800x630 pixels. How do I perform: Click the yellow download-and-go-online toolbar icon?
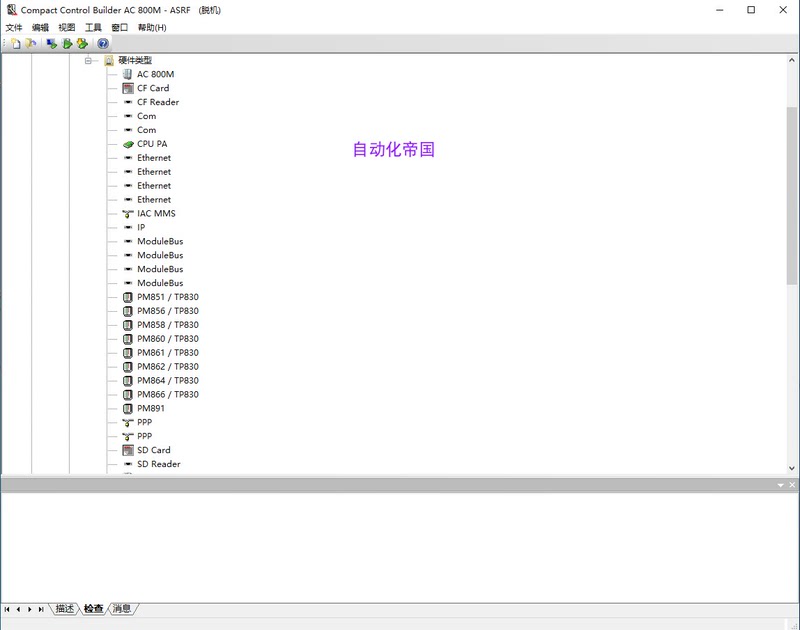[x=82, y=44]
